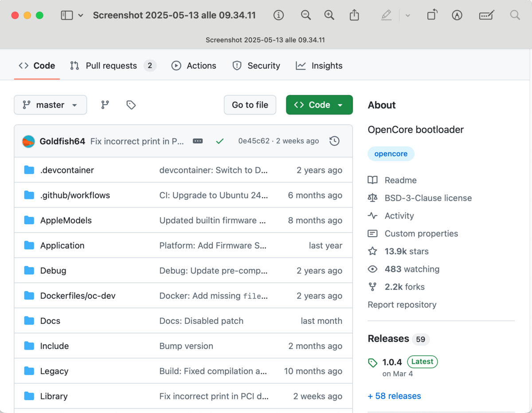This screenshot has height=413, width=532.
Task: Open the .github/workflows folder
Action: click(x=75, y=195)
